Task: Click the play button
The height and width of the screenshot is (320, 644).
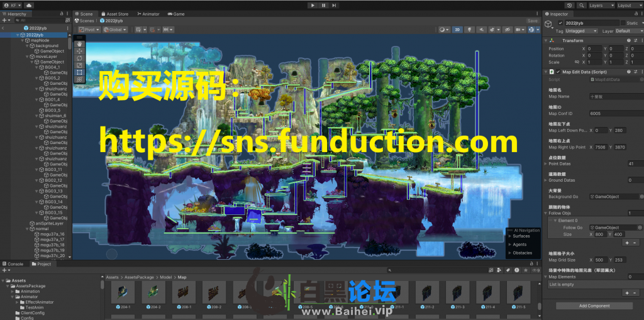Action: (313, 5)
